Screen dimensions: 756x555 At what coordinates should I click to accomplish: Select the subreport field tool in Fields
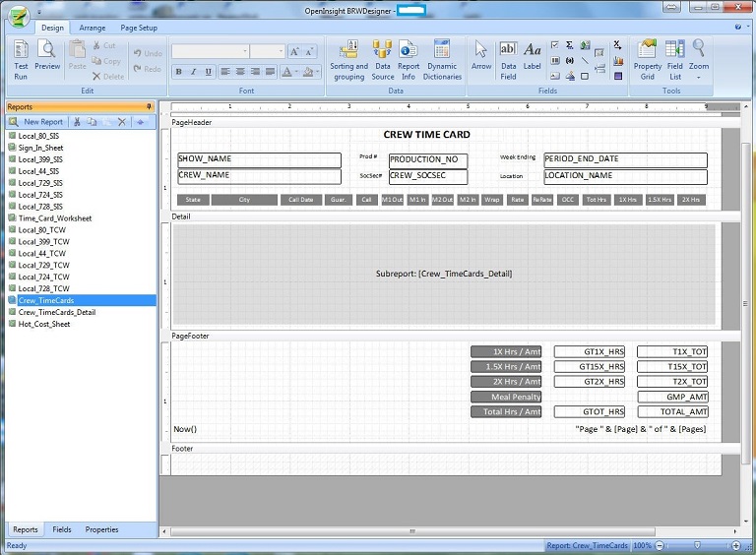(x=599, y=52)
